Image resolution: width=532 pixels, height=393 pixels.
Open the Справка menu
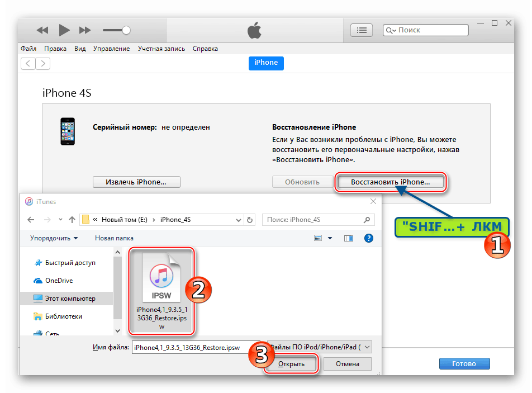pyautogui.click(x=205, y=49)
